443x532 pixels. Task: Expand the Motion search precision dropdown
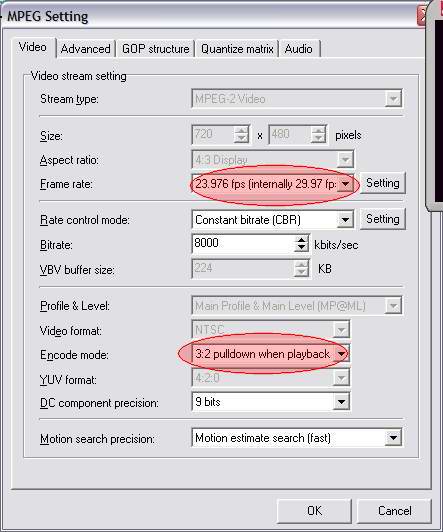tap(393, 438)
